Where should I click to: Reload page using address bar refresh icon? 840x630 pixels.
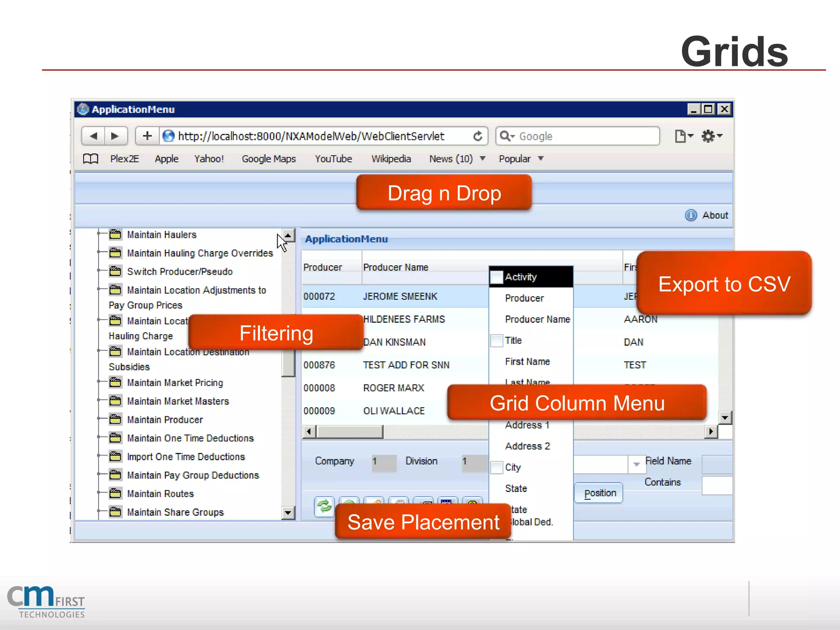[x=478, y=136]
